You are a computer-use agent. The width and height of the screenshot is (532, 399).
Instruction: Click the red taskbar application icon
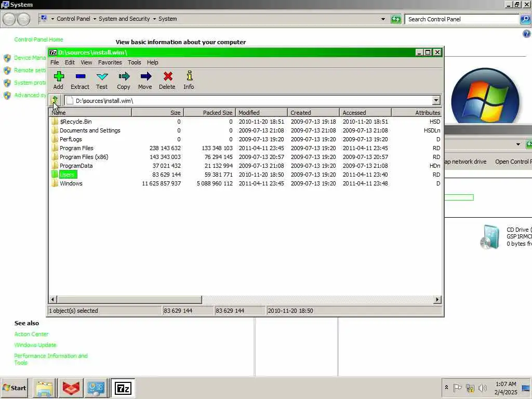(71, 388)
